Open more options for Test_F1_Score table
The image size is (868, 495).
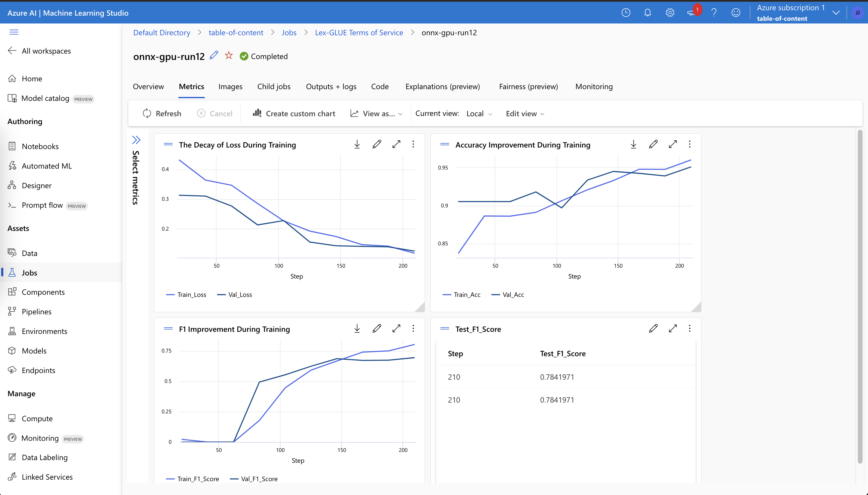pyautogui.click(x=689, y=329)
